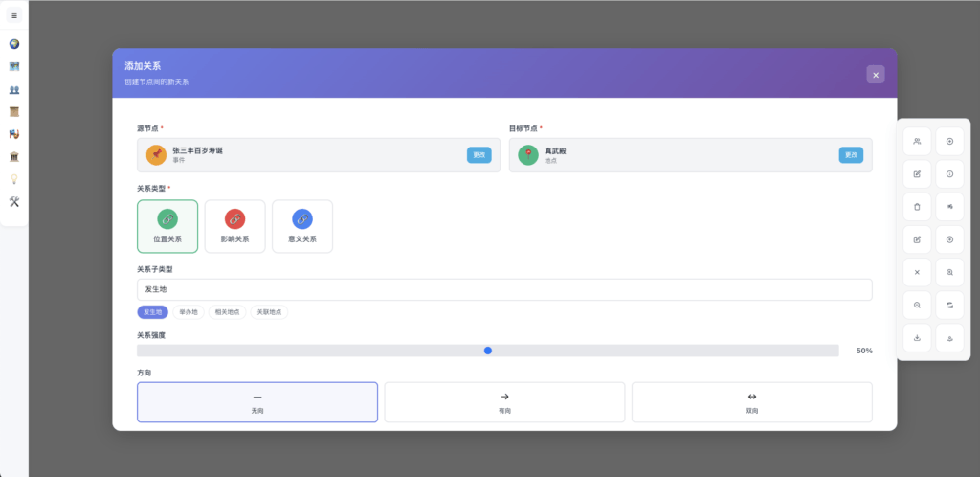
Task: Select the 影响关系 relationship type
Action: 235,226
